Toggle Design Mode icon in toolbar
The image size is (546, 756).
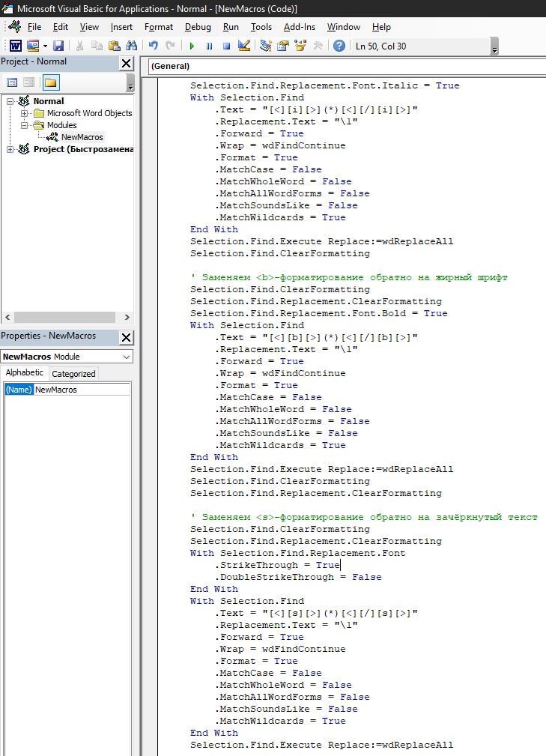(243, 46)
